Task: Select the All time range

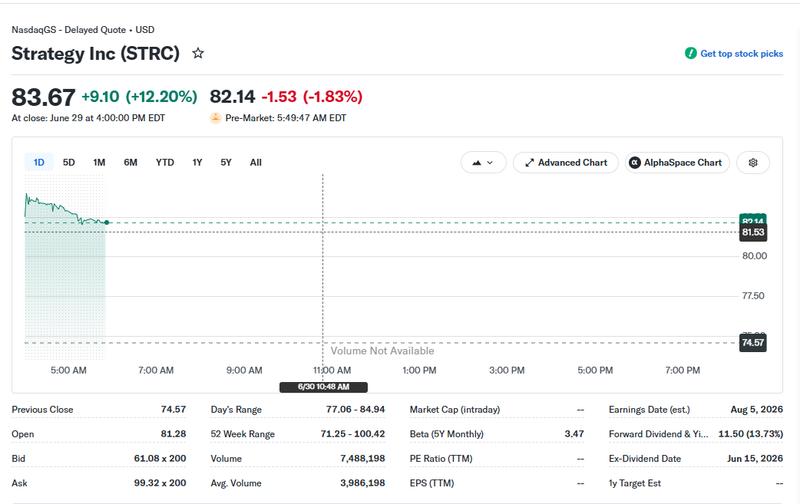Action: [256, 162]
